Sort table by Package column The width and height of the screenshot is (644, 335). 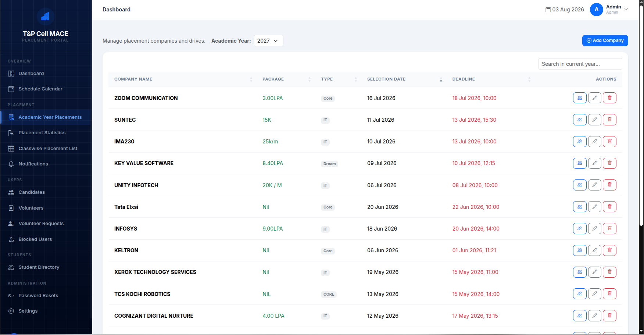point(286,79)
